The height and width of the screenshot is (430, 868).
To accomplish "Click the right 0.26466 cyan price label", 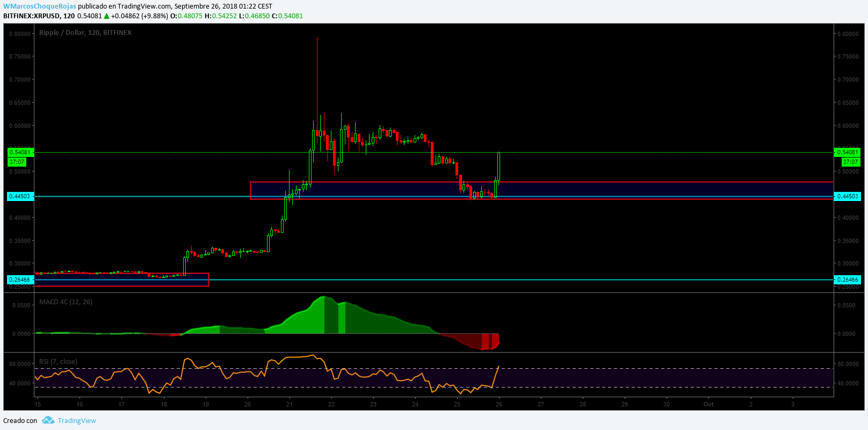I will [848, 279].
